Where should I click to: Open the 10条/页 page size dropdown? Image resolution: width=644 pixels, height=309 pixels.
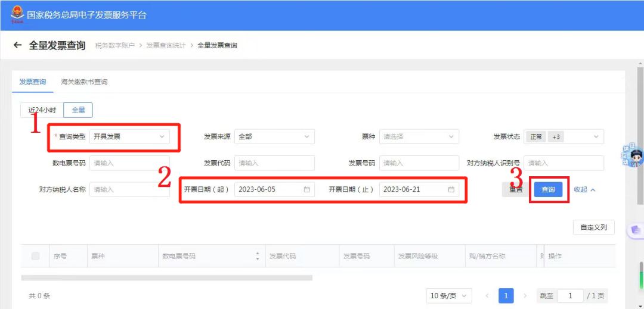pos(448,296)
